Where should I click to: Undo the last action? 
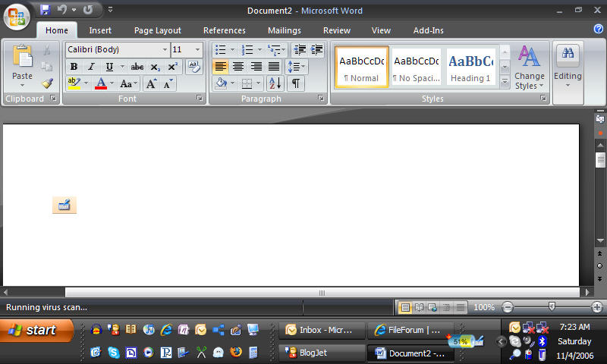62,10
